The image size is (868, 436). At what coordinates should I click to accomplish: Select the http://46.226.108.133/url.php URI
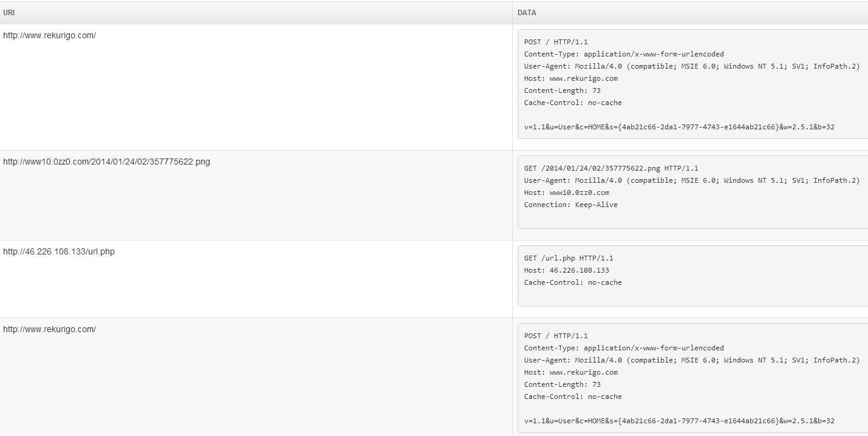[x=59, y=251]
